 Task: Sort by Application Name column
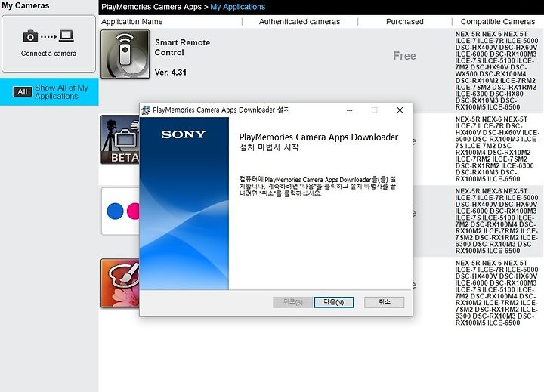click(x=131, y=21)
